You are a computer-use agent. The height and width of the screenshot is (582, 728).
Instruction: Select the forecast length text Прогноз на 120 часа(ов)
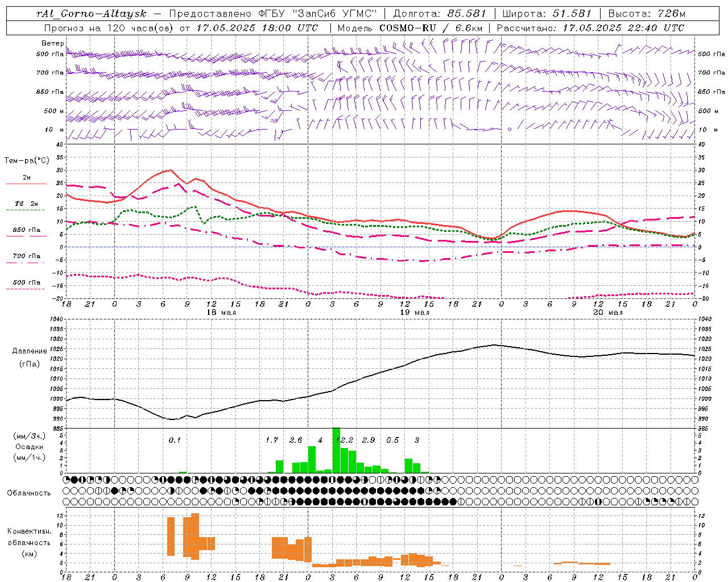coord(109,28)
